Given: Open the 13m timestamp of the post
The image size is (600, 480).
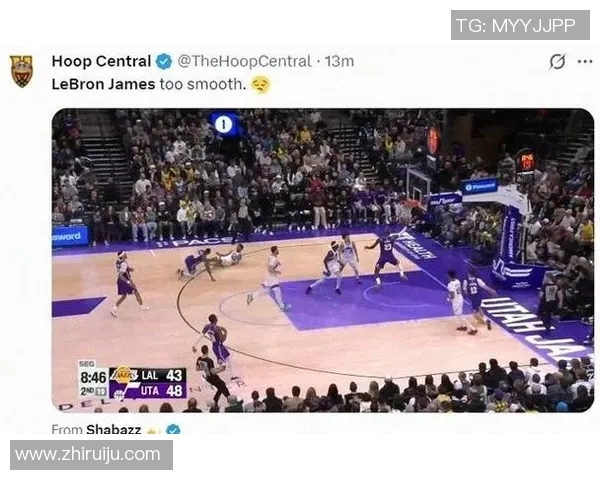Looking at the screenshot, I should click(339, 61).
